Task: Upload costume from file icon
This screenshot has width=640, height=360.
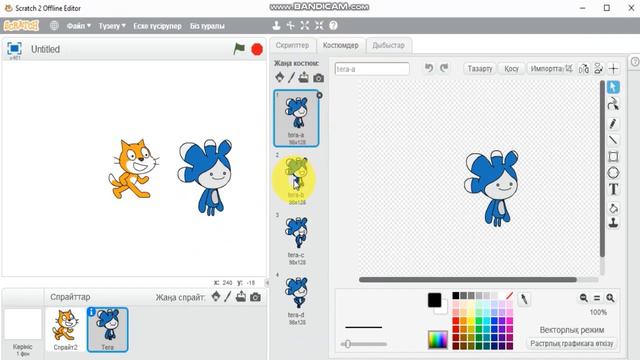Action: [303, 77]
